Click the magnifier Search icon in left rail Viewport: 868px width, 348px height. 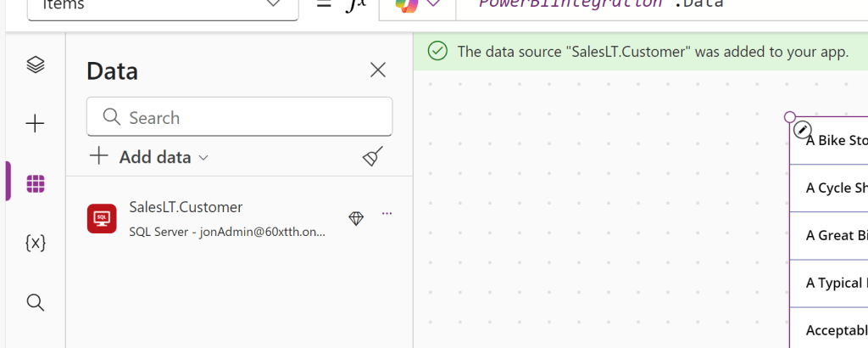pos(36,302)
